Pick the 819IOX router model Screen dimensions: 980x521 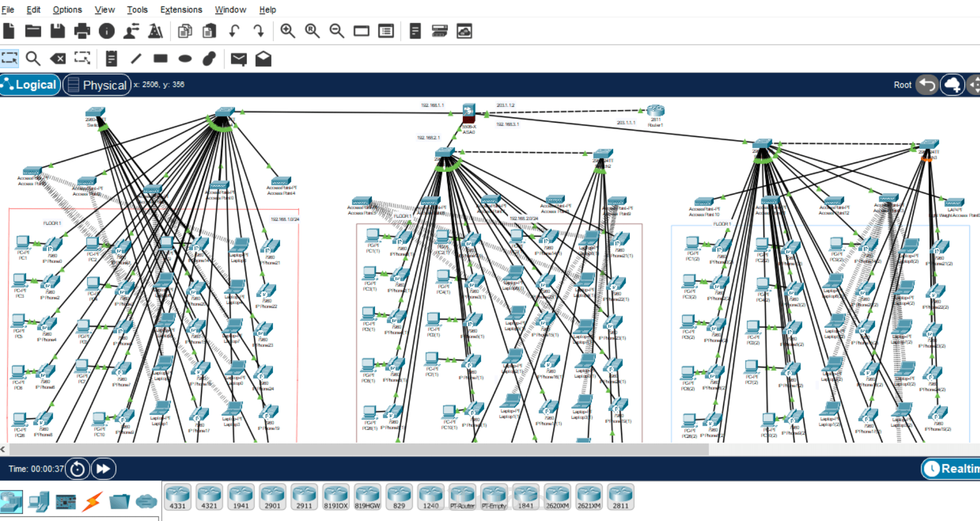coord(336,497)
